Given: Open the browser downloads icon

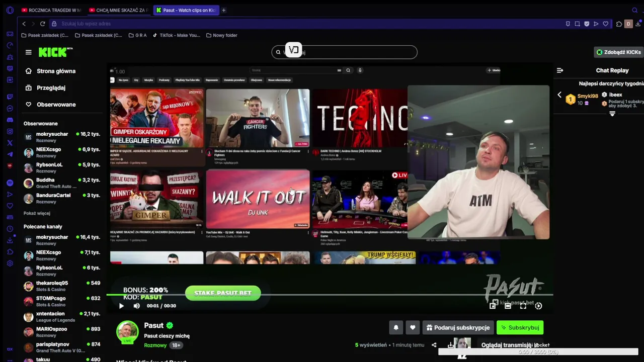Looking at the screenshot, I should coord(638,24).
